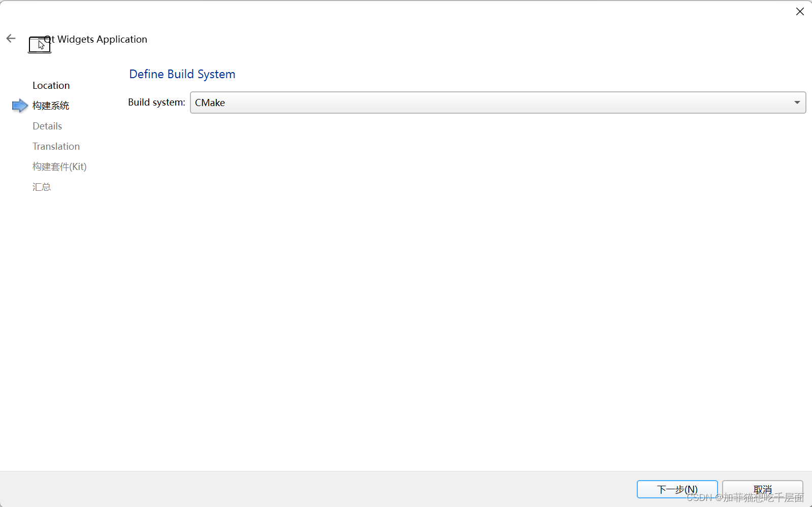Select the 汇总 summary step
The height and width of the screenshot is (507, 812).
[42, 187]
